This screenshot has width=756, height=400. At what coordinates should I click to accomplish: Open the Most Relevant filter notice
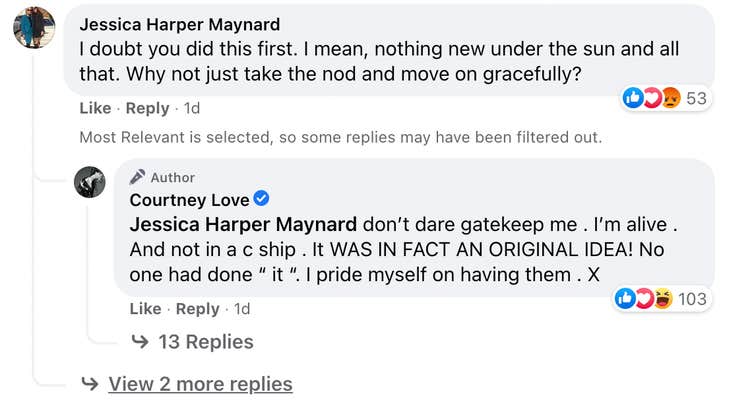(x=340, y=137)
